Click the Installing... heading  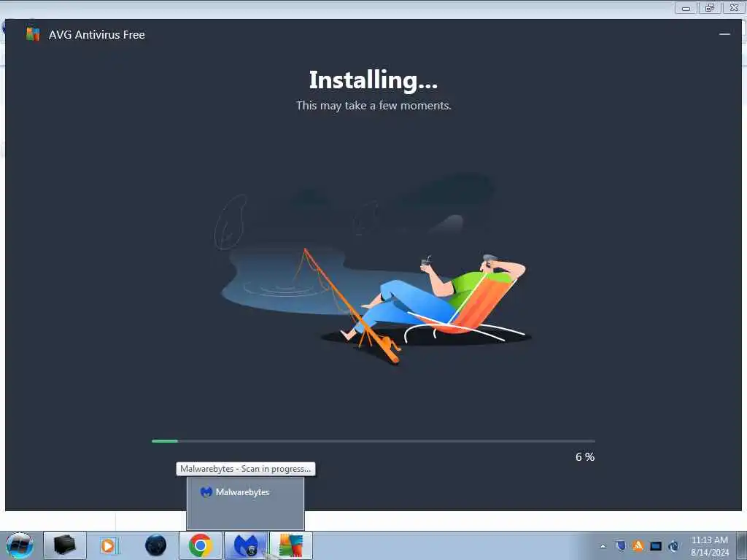(373, 80)
